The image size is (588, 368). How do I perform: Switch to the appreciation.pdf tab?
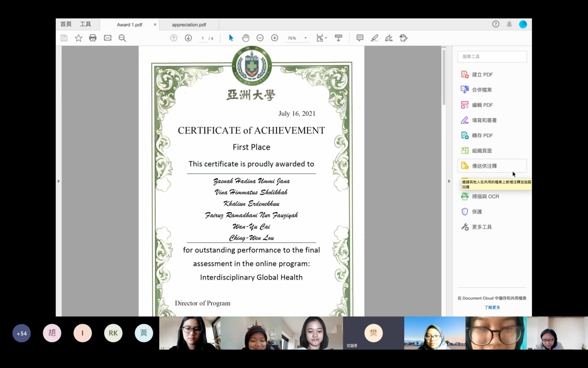coord(189,25)
